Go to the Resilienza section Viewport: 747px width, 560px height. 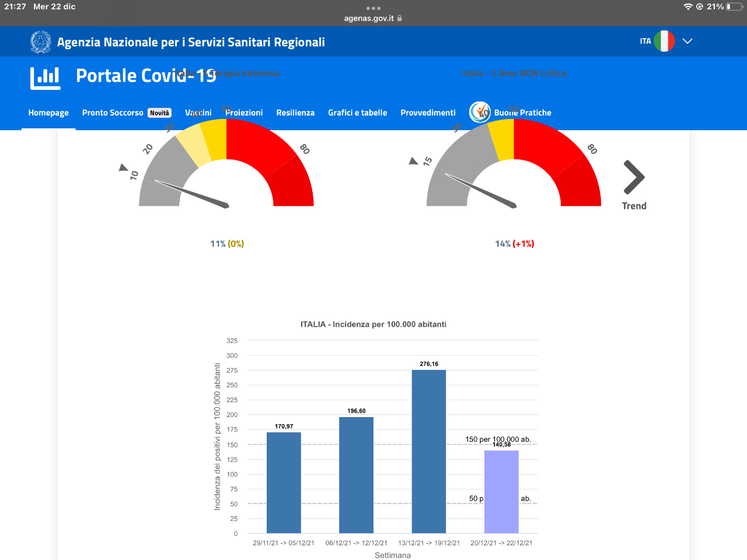point(295,113)
